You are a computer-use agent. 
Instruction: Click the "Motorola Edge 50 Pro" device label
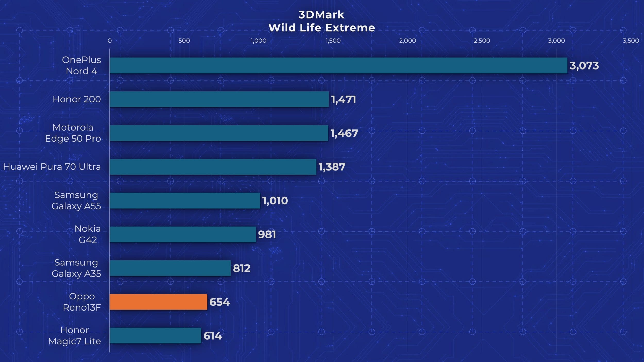[73, 133]
